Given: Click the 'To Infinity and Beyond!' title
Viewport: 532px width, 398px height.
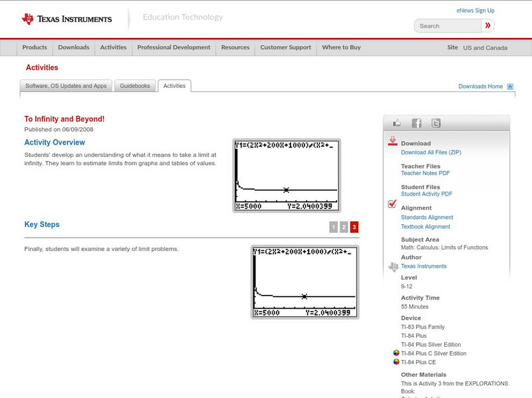Looking at the screenshot, I should [64, 119].
